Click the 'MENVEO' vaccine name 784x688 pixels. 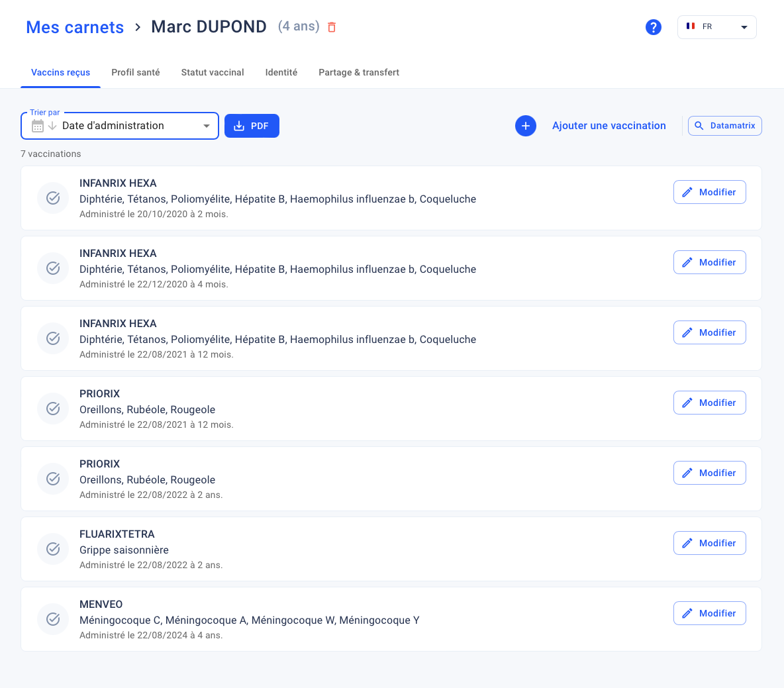(101, 604)
